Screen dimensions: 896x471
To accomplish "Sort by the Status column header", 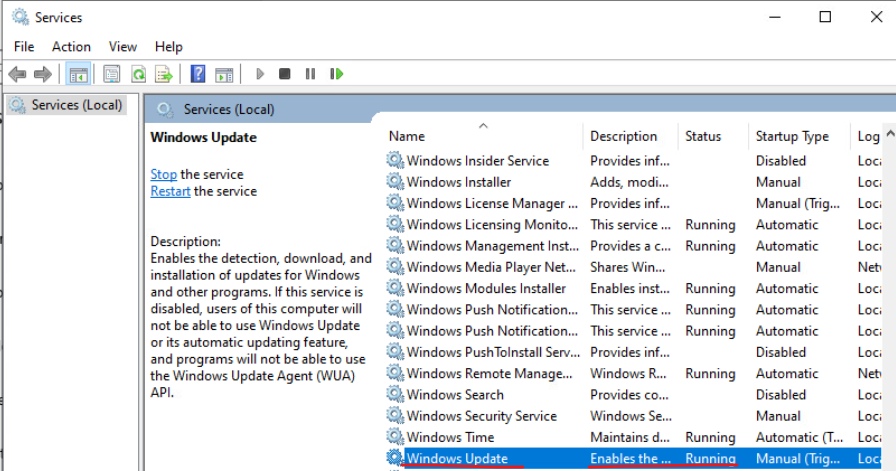I will coord(703,137).
